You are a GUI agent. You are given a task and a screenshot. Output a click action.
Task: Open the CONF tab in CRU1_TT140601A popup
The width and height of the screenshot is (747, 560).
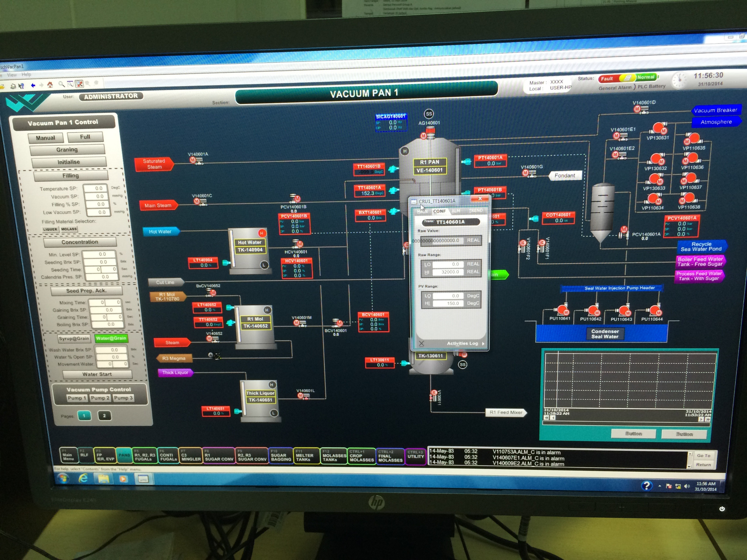pos(439,211)
